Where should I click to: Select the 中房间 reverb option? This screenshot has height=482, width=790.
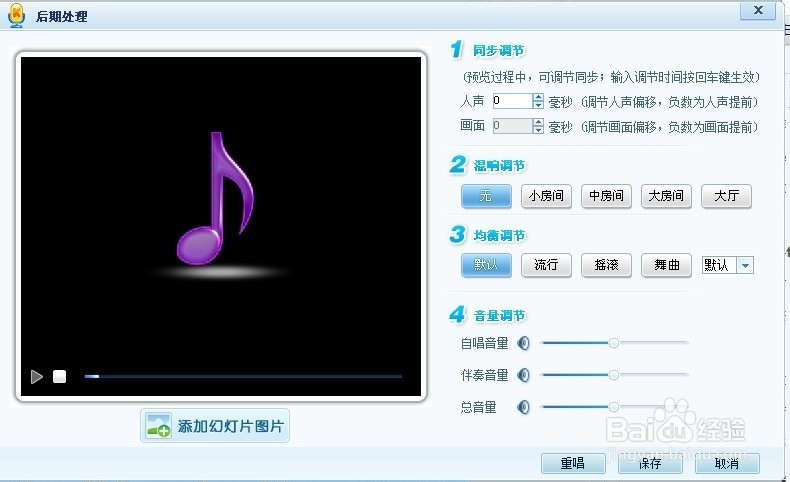(x=606, y=196)
